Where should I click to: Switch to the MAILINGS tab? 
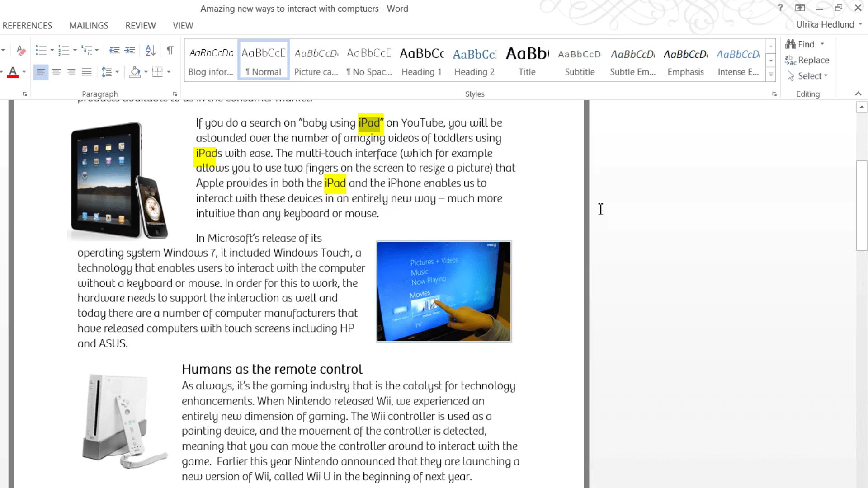(89, 26)
